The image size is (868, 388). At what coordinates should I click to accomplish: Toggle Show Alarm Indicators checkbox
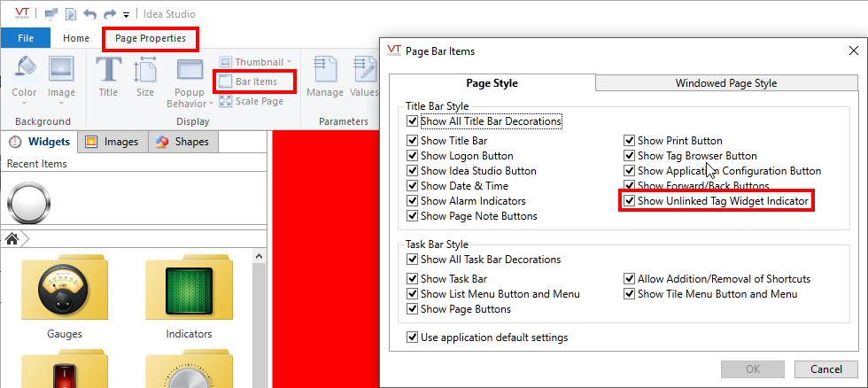click(x=413, y=201)
